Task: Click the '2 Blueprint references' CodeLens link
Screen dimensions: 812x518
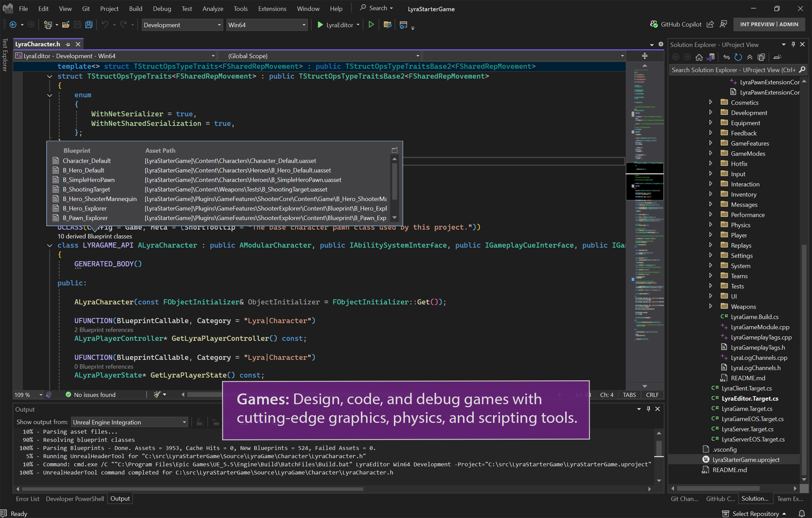Action: (103, 330)
